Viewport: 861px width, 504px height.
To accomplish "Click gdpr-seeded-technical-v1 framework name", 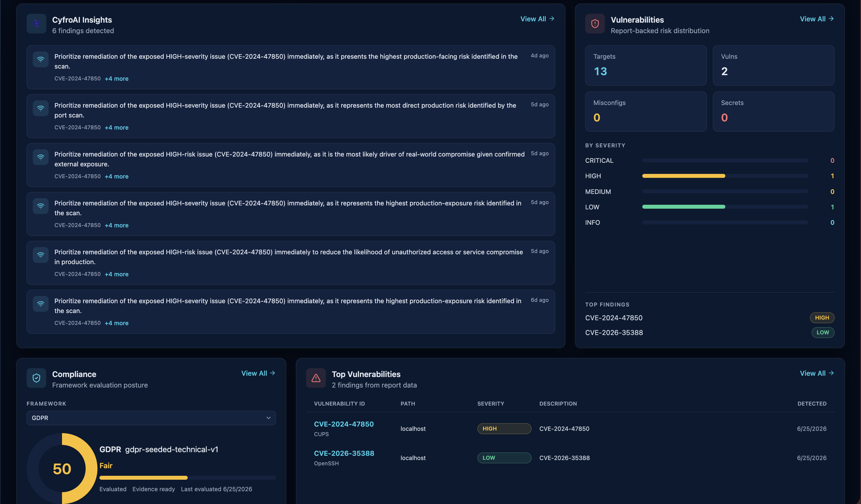I will pyautogui.click(x=172, y=449).
